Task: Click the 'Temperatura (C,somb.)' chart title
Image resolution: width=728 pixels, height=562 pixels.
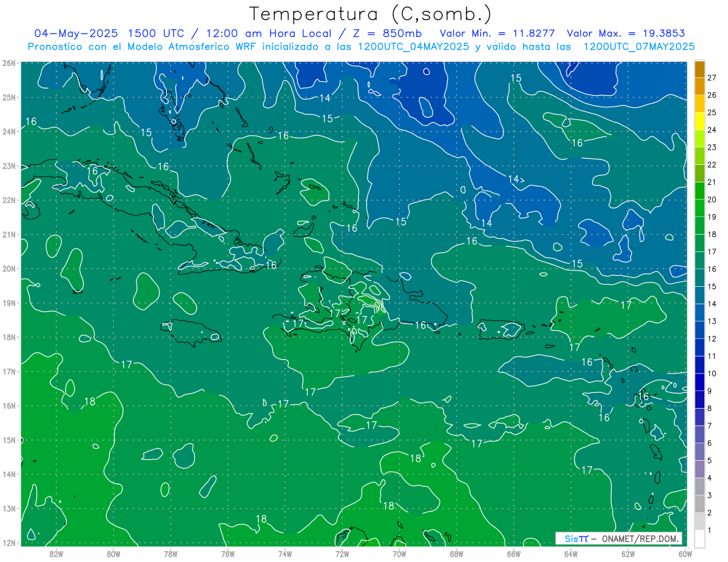Action: [371, 14]
